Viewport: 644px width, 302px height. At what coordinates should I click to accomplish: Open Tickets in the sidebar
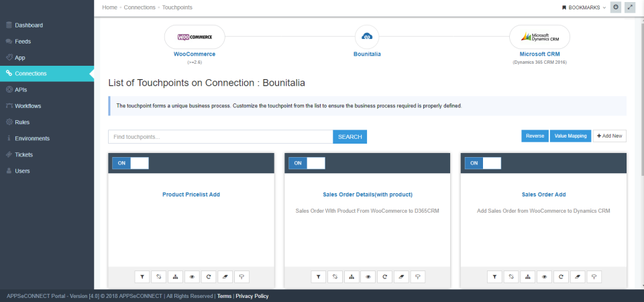(47, 154)
